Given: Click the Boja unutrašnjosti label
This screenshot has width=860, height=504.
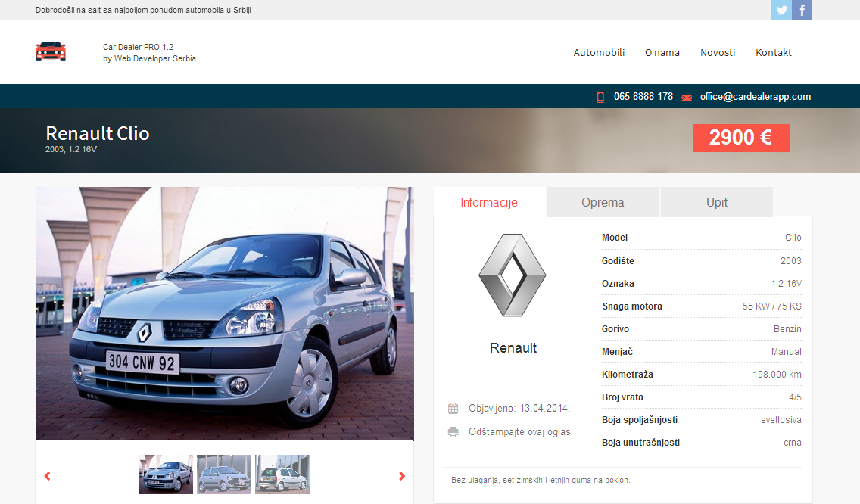Looking at the screenshot, I should 640,443.
